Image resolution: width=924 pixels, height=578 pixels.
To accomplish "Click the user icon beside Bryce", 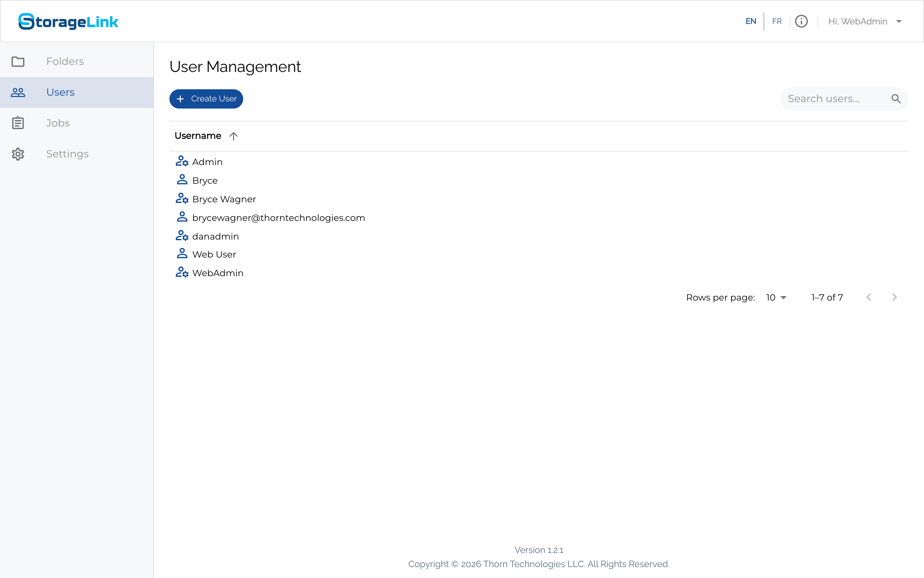I will [182, 180].
